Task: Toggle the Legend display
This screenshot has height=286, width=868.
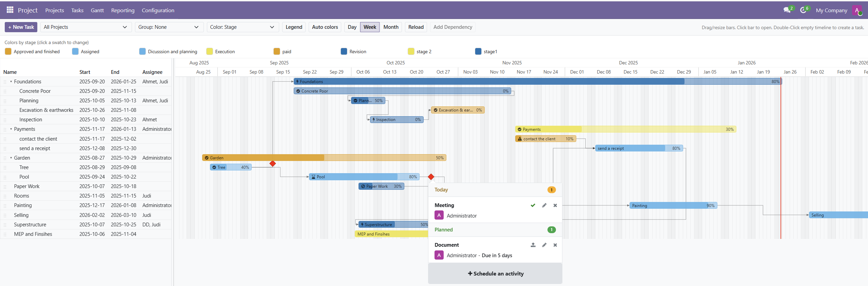Action: pyautogui.click(x=294, y=27)
